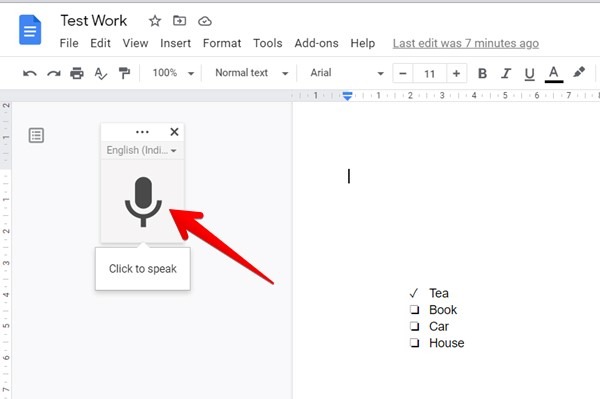The image size is (600, 399).
Task: Select the paint format roller
Action: [x=124, y=73]
